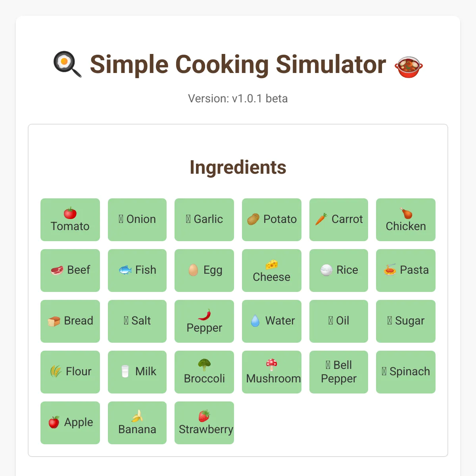Select the Mushroom ingredient
Screen dimensions: 476x476
272,372
